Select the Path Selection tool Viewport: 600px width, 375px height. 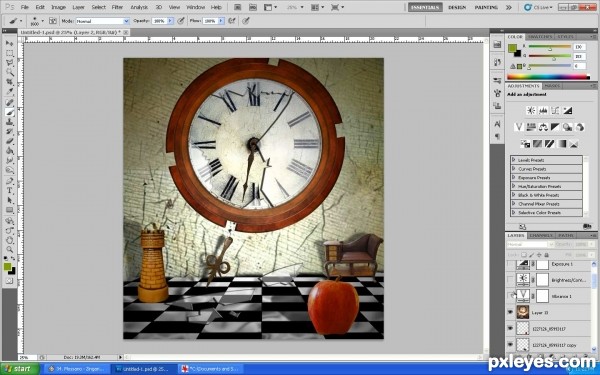pyautogui.click(x=10, y=200)
